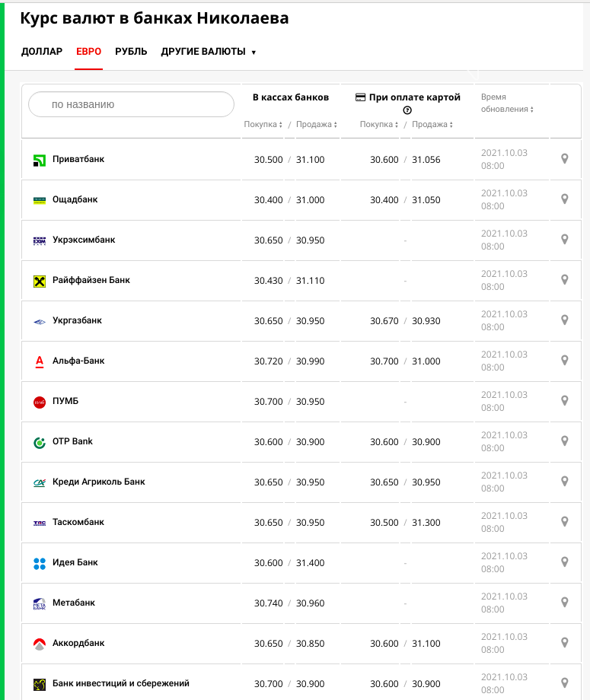
Task: Click the Банк инвестиций и сбережений logo
Action: point(40,684)
